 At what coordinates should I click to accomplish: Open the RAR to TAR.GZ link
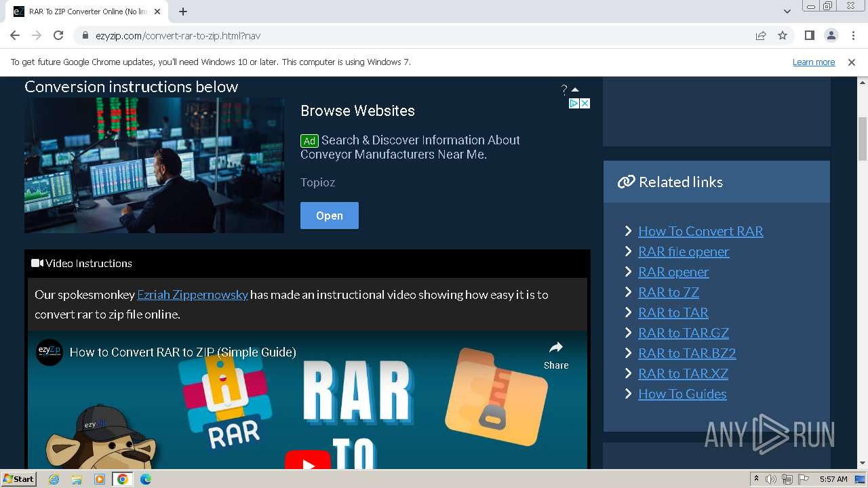tap(684, 333)
